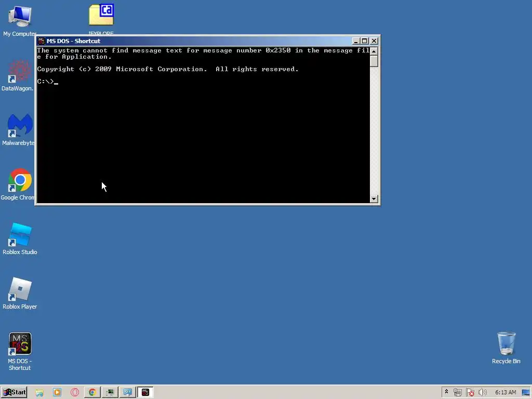Viewport: 532px width, 399px height.
Task: Click the console scrollbar down arrow
Action: pos(374,199)
